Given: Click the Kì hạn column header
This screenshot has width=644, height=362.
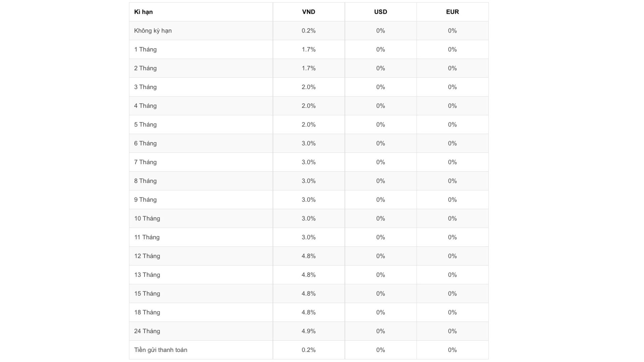Looking at the screenshot, I should 144,12.
